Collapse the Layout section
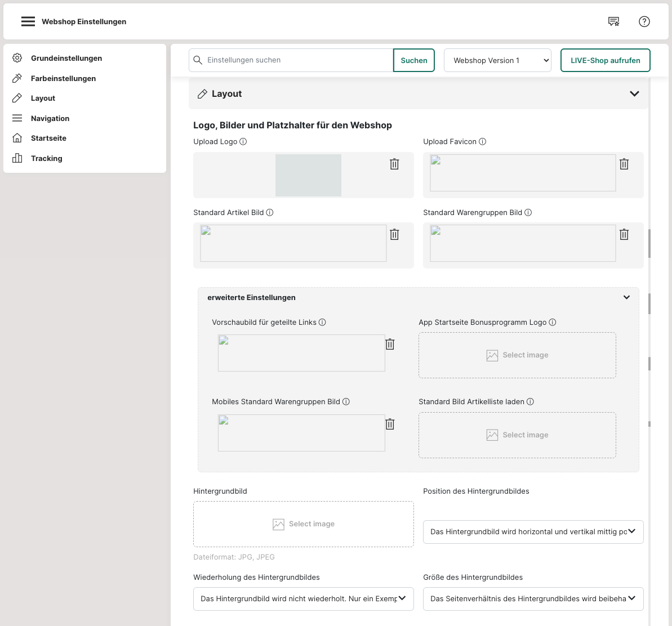 (x=634, y=93)
